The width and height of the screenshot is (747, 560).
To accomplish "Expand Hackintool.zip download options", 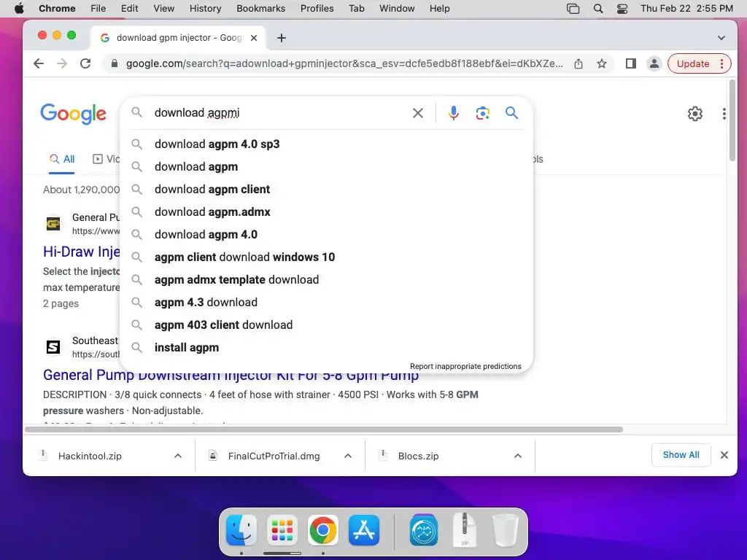I will 178,456.
